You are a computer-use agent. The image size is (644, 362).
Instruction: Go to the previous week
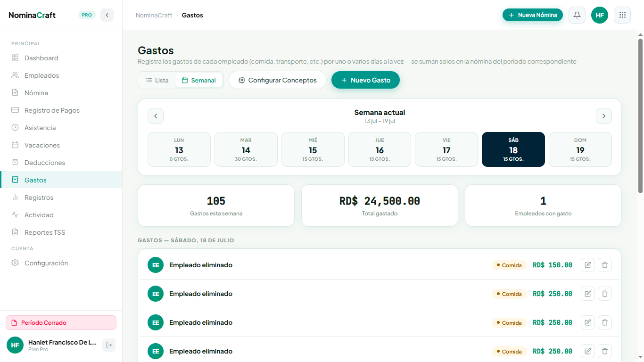pos(156,116)
